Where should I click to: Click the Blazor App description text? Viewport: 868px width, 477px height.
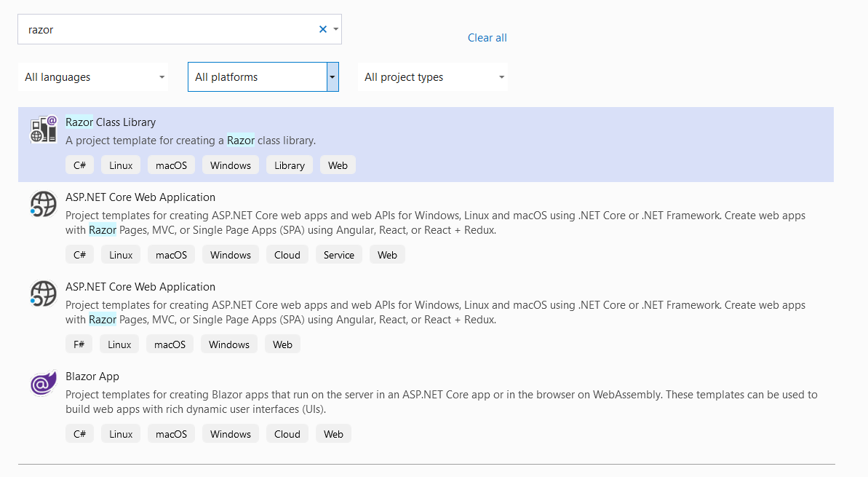[441, 402]
